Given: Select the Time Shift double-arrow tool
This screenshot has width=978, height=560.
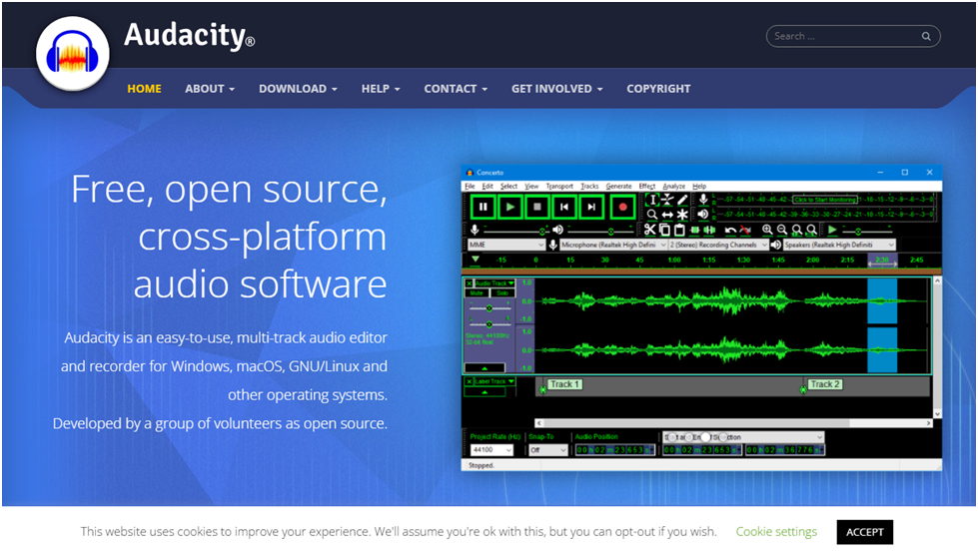Looking at the screenshot, I should [667, 215].
